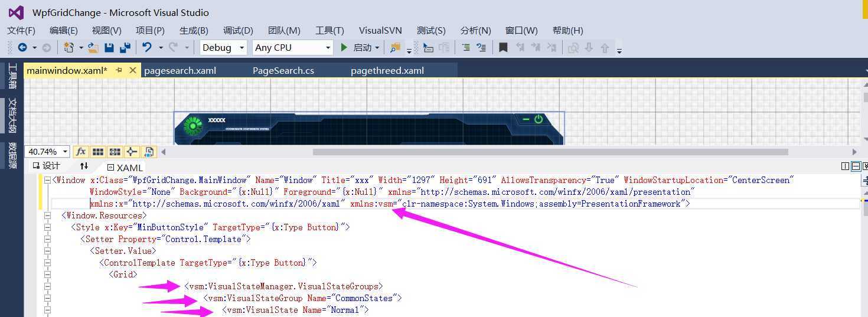Viewport: 868px width, 317px height.
Task: Switch to the XAML view tab
Action: click(x=125, y=168)
